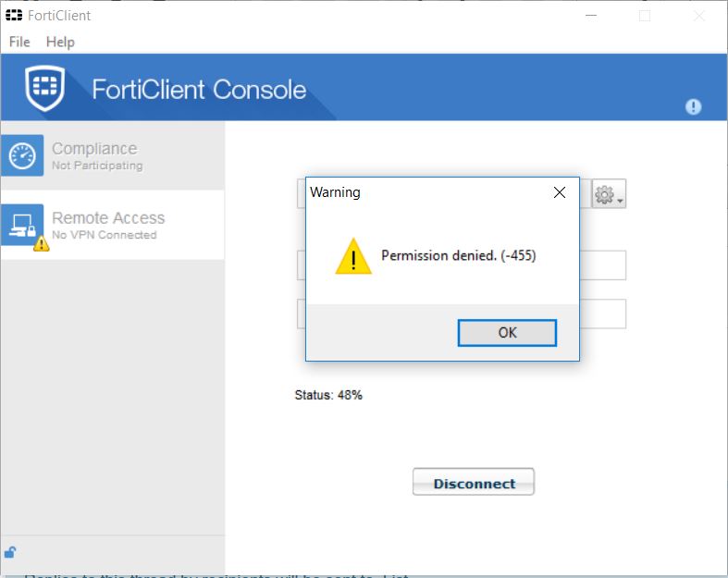Minimize the FortiClient window

[x=594, y=16]
